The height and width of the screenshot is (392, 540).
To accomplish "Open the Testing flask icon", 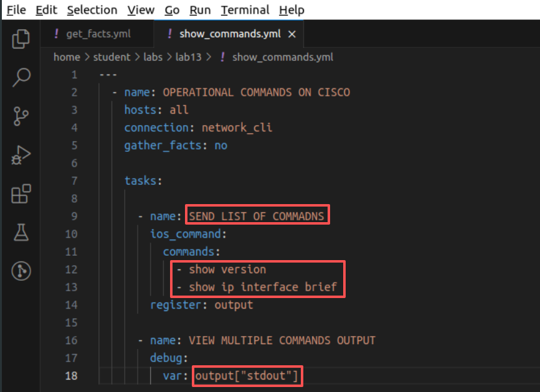I will [21, 232].
